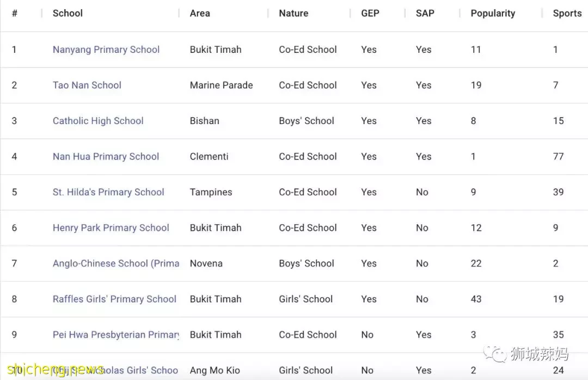Open the Nanyang Primary School link
Screen dimensions: 588x380
tap(106, 50)
